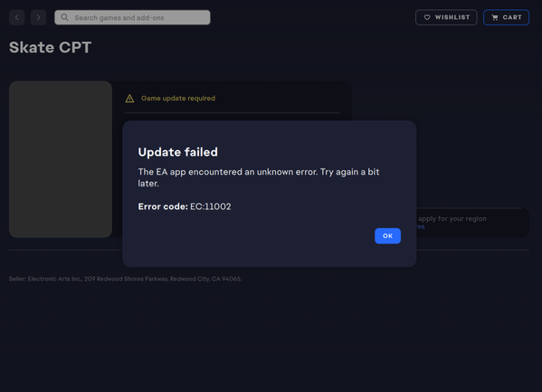
Task: Select the Game update required notice
Action: click(178, 99)
